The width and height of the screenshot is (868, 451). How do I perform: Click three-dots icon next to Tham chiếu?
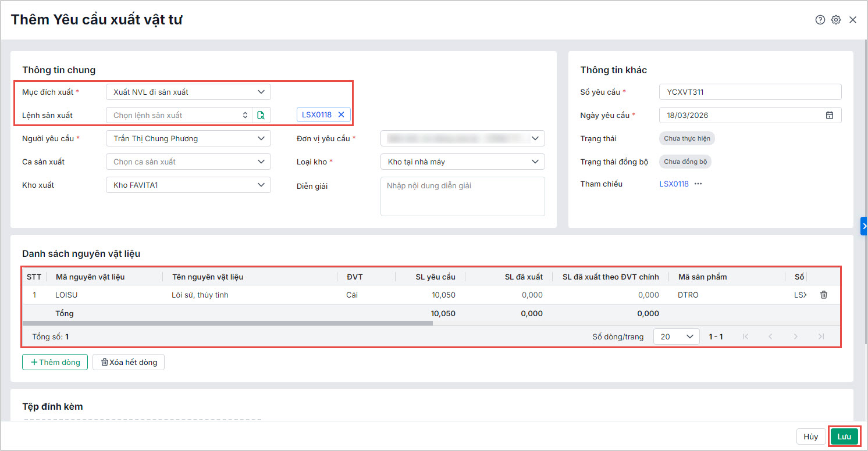click(x=698, y=184)
